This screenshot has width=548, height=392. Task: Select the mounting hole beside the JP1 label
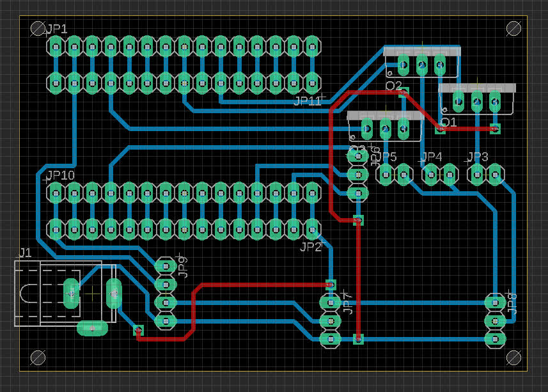click(37, 29)
